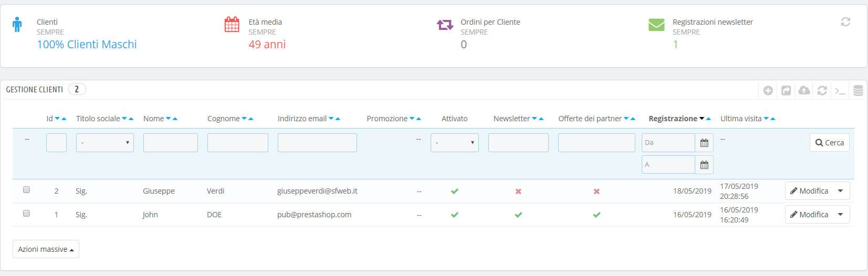Open Titolo sociale filter dropdown
868x276 pixels.
(x=105, y=143)
